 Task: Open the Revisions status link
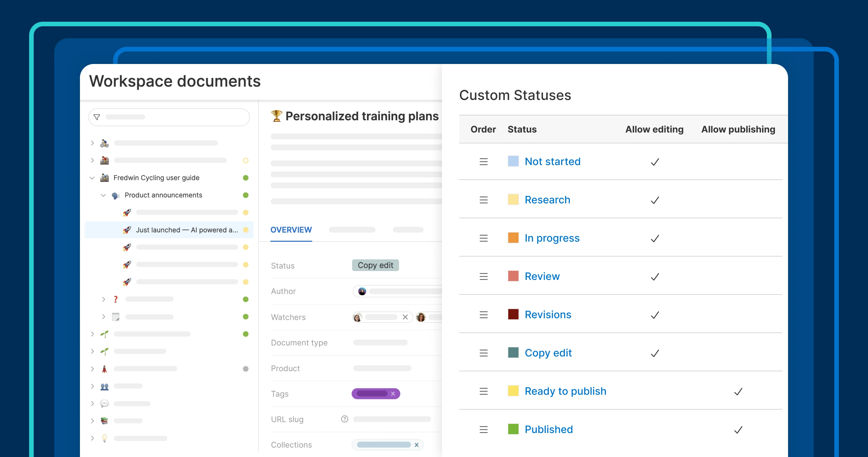[548, 314]
